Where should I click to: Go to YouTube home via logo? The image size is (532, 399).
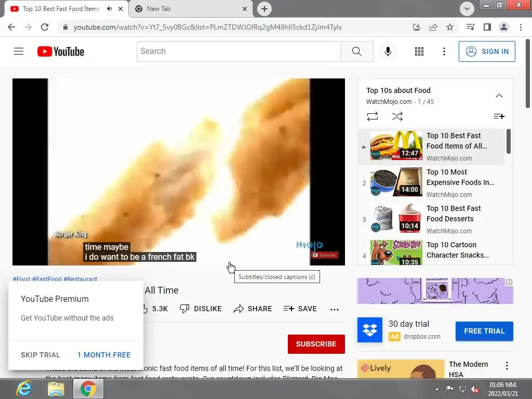click(x=61, y=51)
